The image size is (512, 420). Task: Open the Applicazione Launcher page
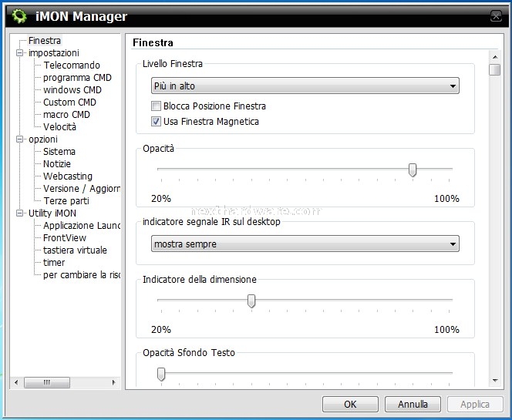point(82,226)
